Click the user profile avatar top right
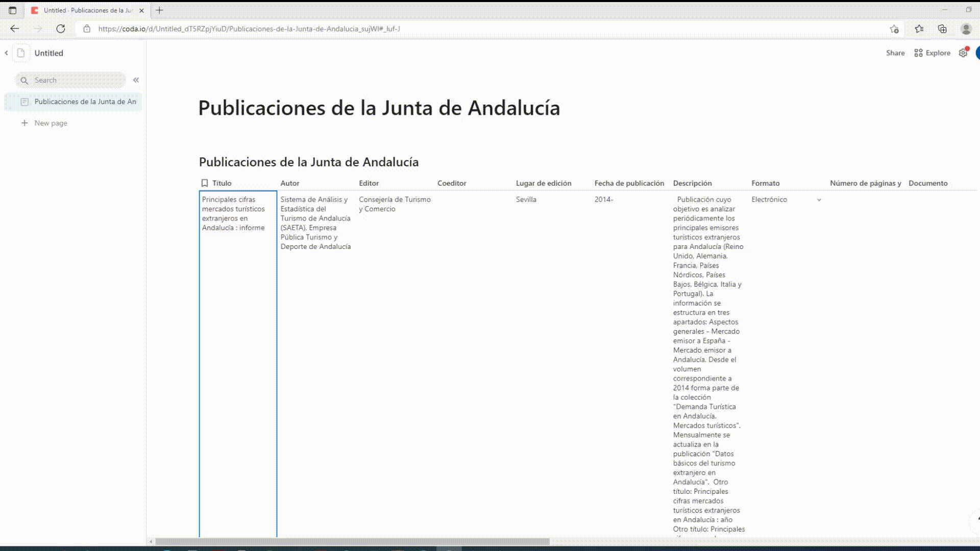 (966, 29)
